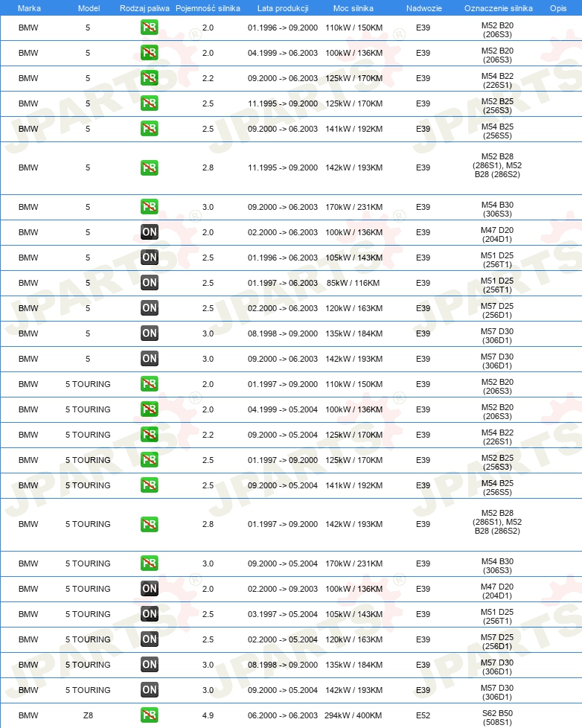582x728 pixels.
Task: Select the 01.1996 -> 06.2003 production years
Action: (283, 258)
